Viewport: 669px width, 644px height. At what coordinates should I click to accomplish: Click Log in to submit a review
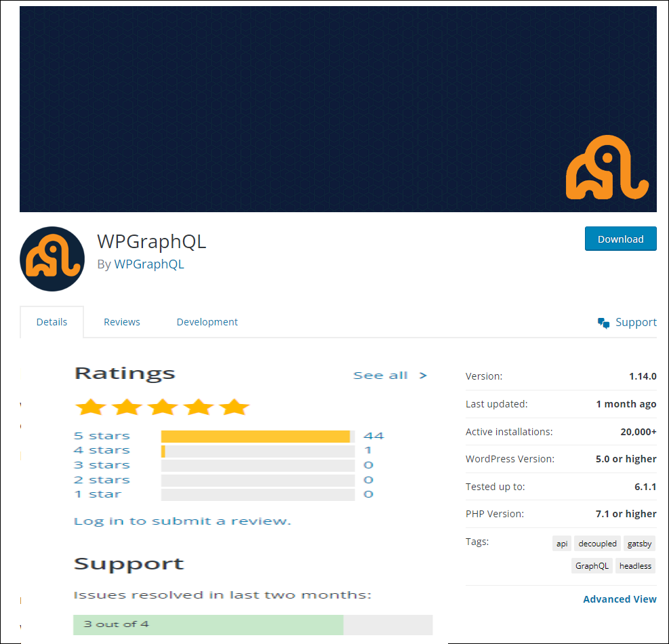[182, 521]
